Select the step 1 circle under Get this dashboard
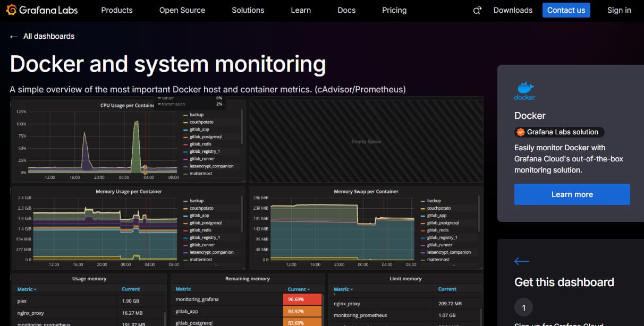 pos(523,307)
